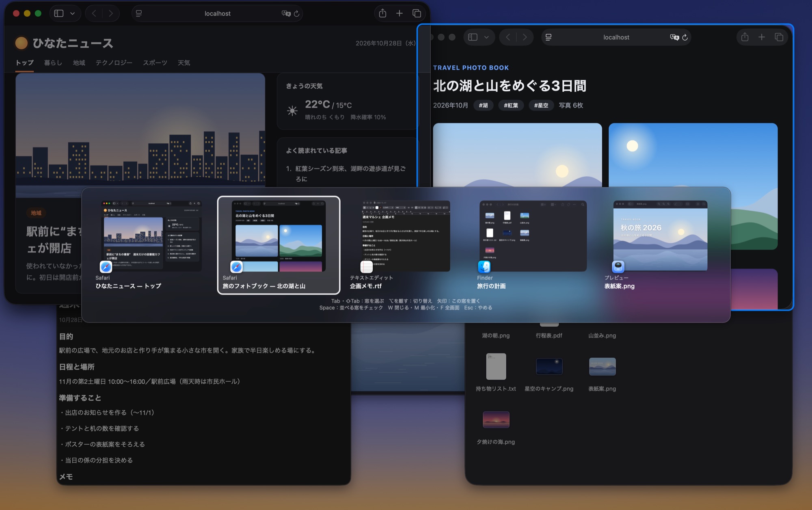Select 暮らし tab on ひなたニュース

click(x=53, y=63)
